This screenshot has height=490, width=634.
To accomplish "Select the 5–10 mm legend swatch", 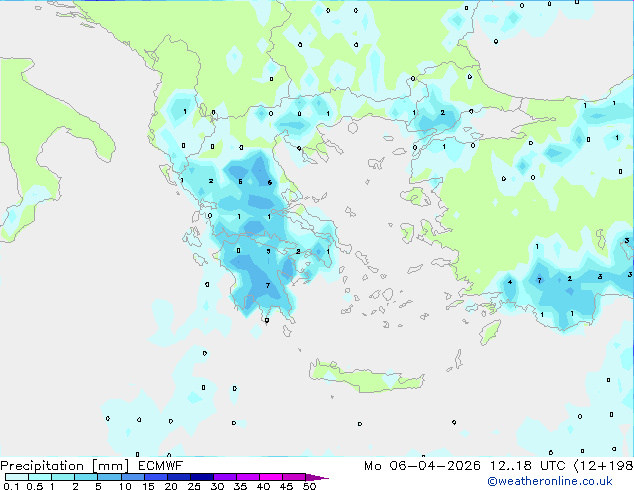I will click(x=109, y=477).
